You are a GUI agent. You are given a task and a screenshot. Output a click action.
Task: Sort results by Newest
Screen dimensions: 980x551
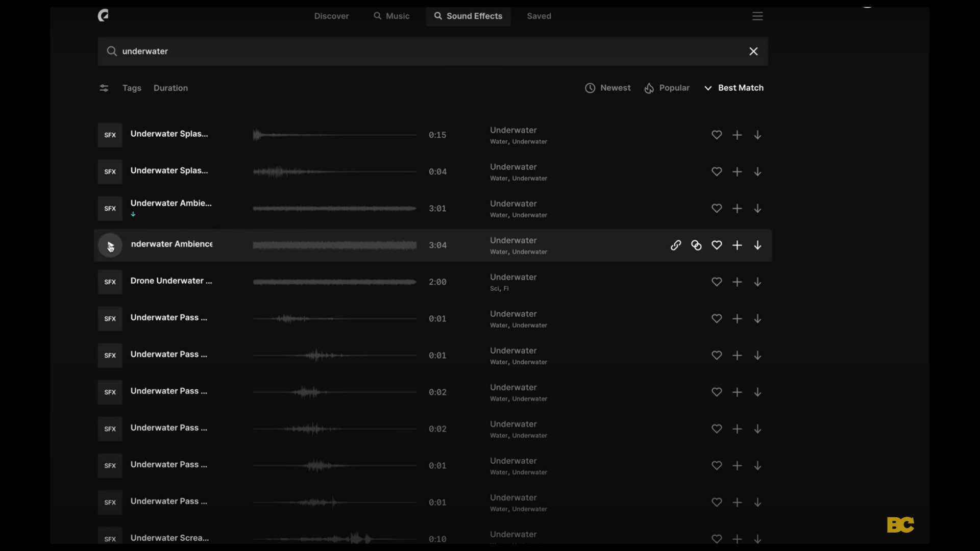pos(608,88)
